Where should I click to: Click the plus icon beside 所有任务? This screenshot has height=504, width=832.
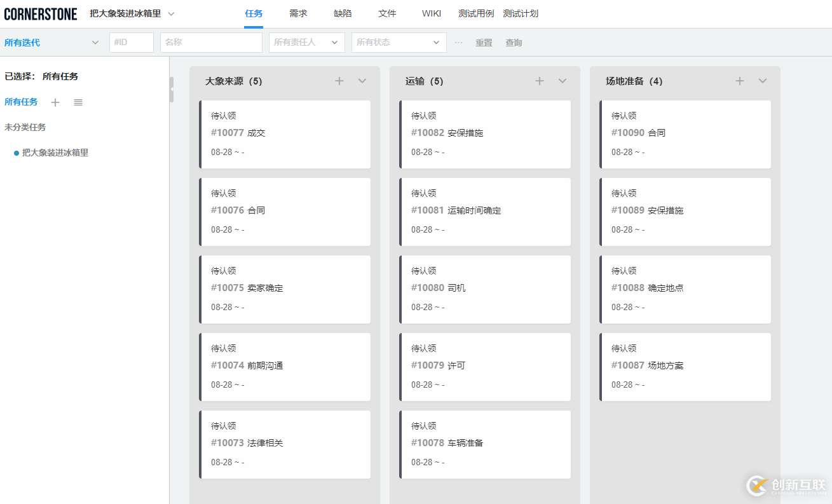tap(55, 102)
